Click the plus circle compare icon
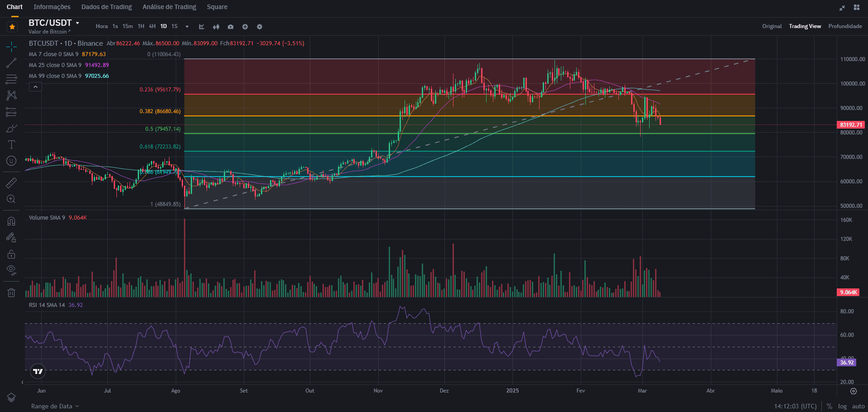Viewport: 868px width, 412px height. pos(245,27)
